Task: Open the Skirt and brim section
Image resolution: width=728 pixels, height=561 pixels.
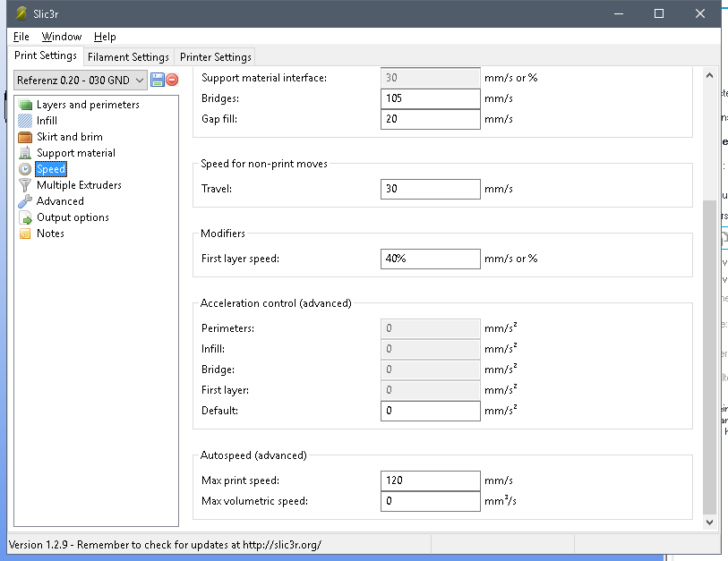Action: pos(69,137)
